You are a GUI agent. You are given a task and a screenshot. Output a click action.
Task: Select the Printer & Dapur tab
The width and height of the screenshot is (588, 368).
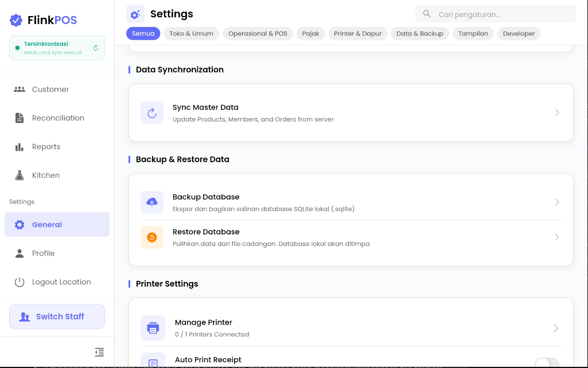(358, 34)
